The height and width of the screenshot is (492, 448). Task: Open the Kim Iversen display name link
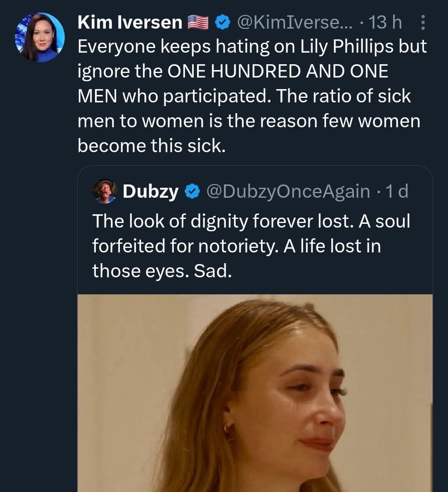130,22
